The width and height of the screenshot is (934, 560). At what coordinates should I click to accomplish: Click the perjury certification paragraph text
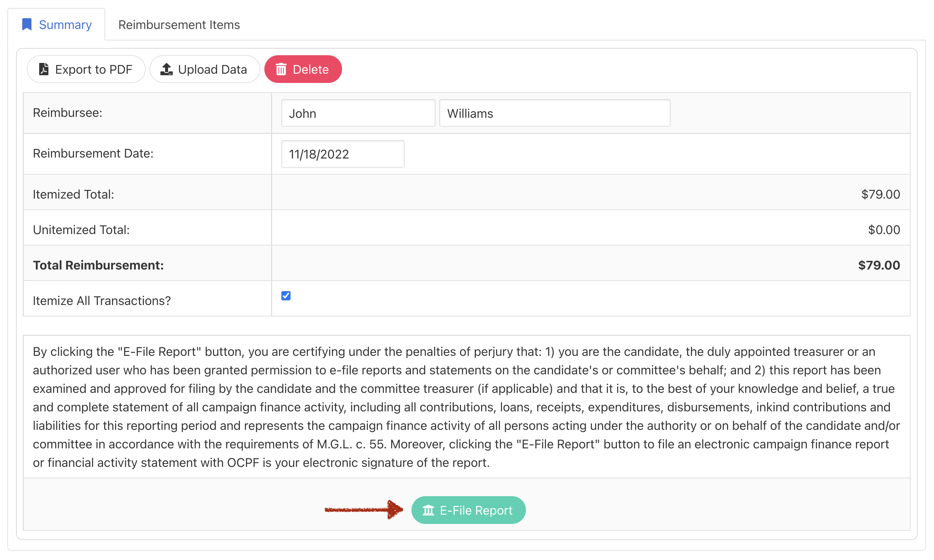(x=466, y=407)
